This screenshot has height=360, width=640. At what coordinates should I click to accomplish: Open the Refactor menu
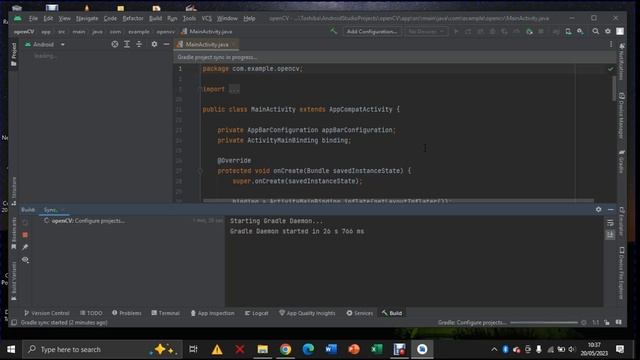(133, 18)
